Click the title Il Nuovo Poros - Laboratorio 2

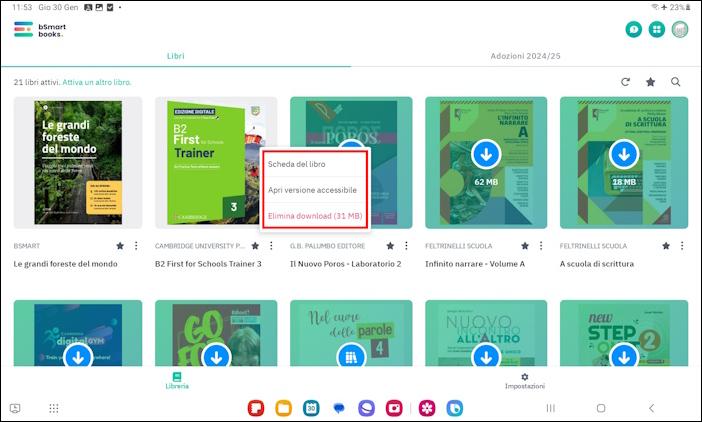tap(346, 264)
